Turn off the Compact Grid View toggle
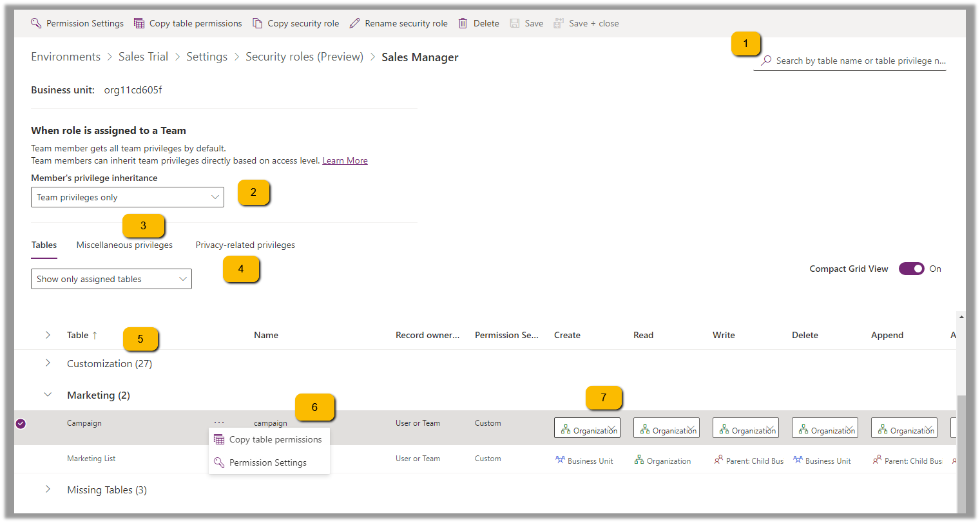The width and height of the screenshot is (980, 523). click(x=911, y=269)
